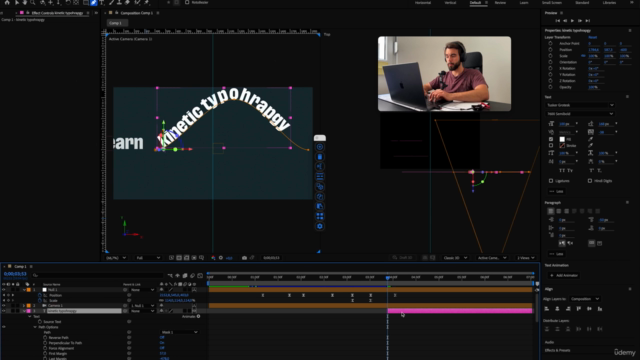Hide the kinetic typohrapgy text layer
The image size is (640, 360).
[x=4, y=311]
